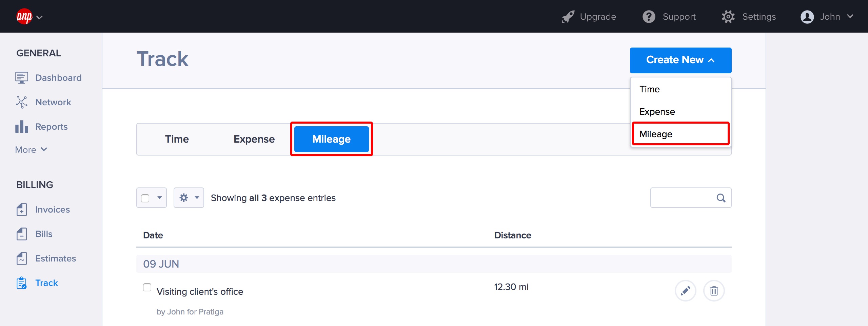Edit the Visiting client's office entry
This screenshot has height=326, width=868.
tap(685, 291)
